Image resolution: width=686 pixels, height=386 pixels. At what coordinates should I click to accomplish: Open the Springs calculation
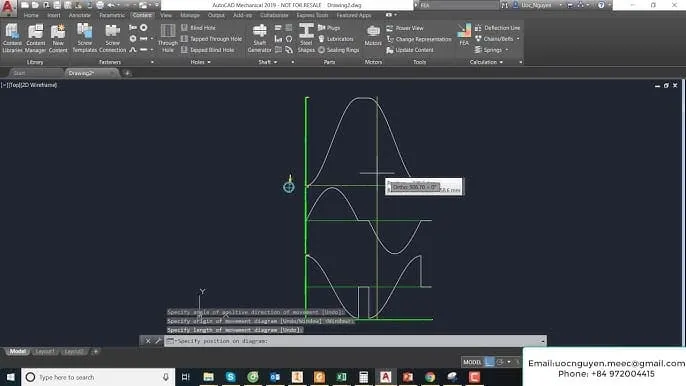click(488, 50)
